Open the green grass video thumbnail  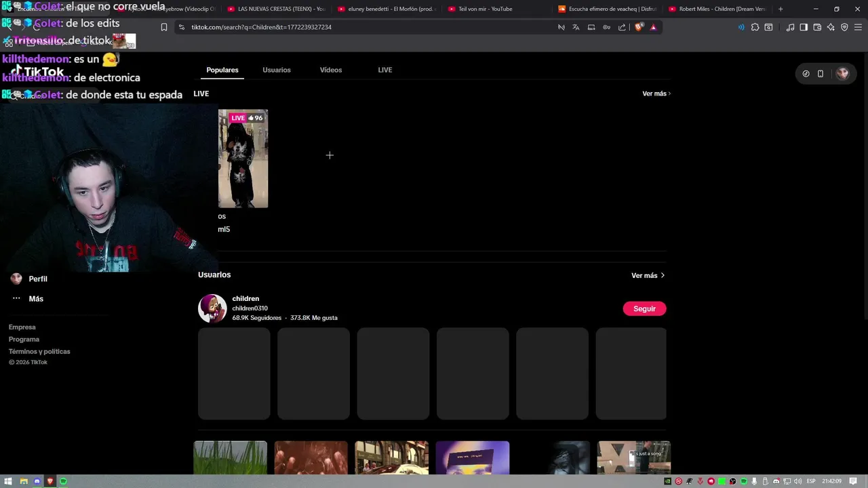[231, 458]
